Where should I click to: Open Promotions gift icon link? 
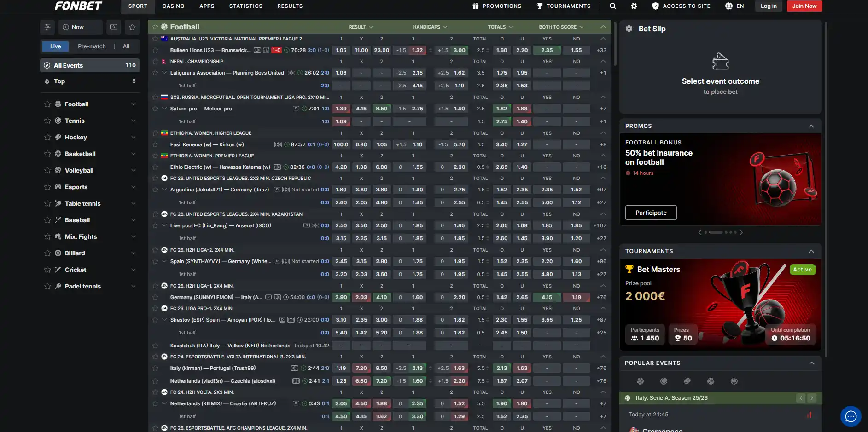497,6
